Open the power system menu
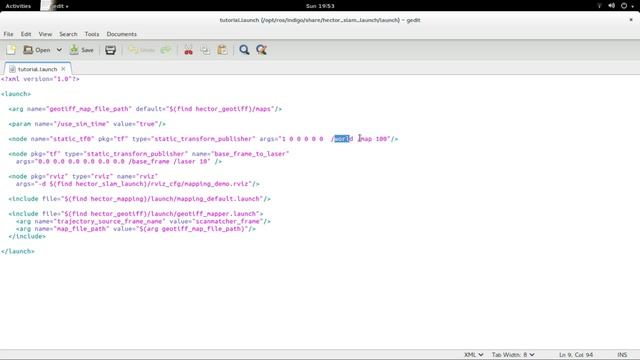The width and height of the screenshot is (640, 360). click(624, 6)
